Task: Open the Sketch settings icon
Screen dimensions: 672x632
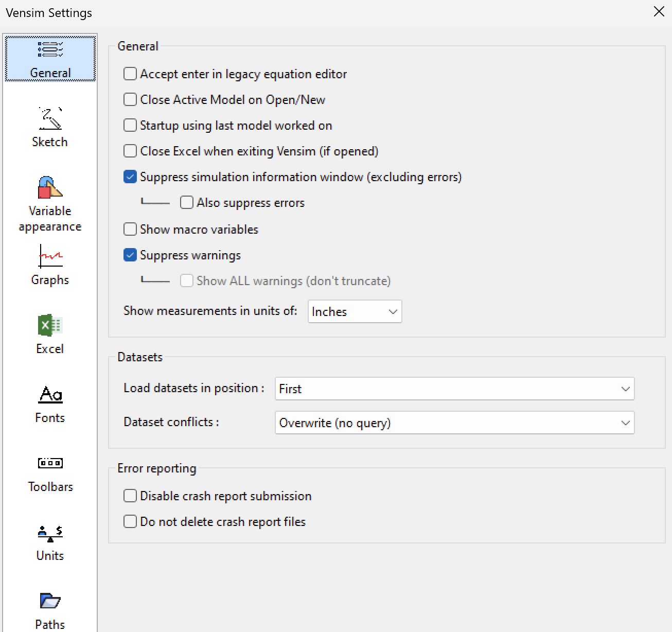Action: (50, 118)
